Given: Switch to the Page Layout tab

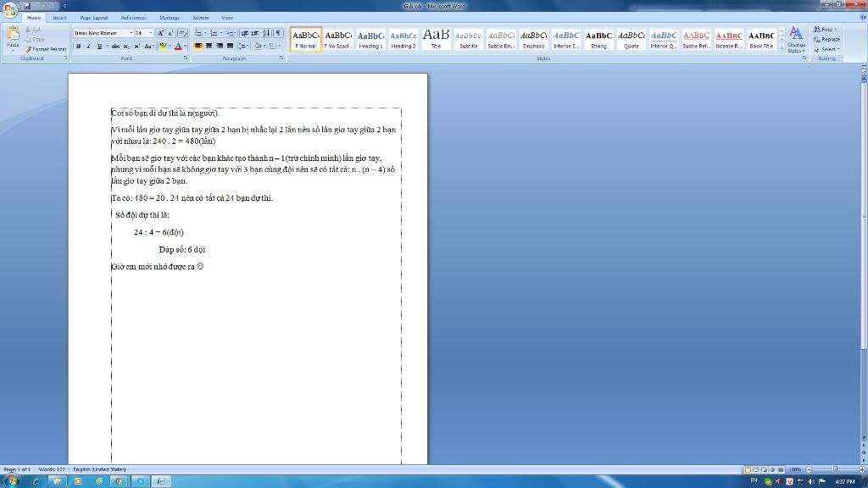Looking at the screenshot, I should [x=93, y=18].
